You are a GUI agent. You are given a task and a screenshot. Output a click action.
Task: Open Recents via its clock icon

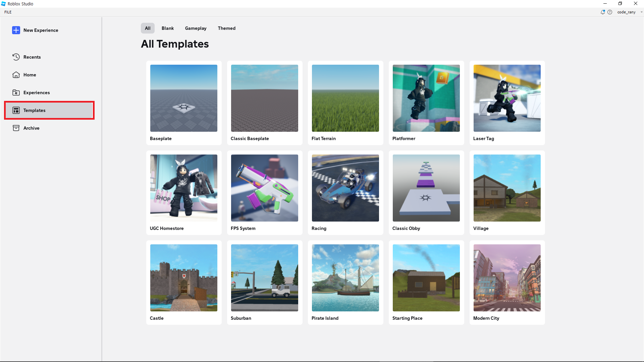point(16,57)
